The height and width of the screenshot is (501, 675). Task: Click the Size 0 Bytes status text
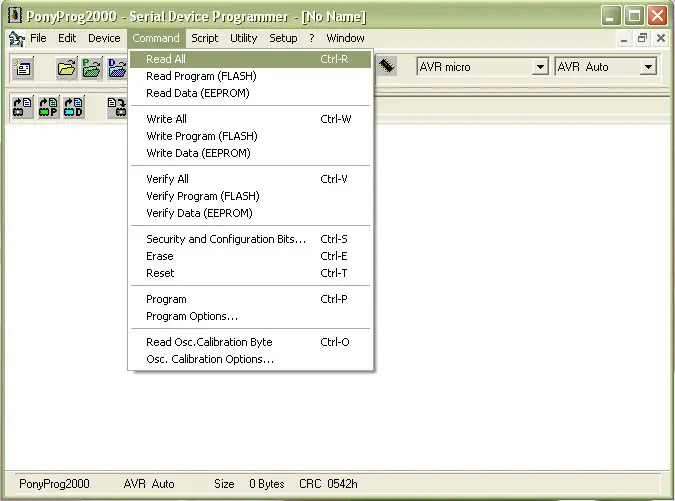249,484
